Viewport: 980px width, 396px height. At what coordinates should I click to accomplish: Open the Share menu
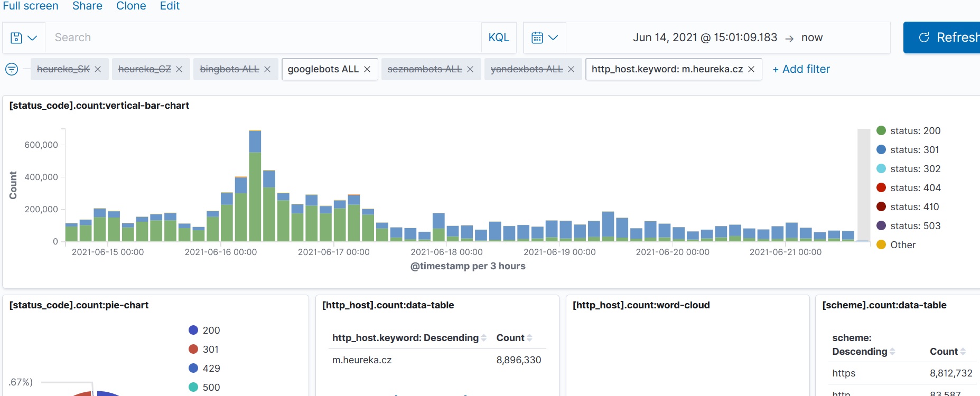(x=87, y=6)
